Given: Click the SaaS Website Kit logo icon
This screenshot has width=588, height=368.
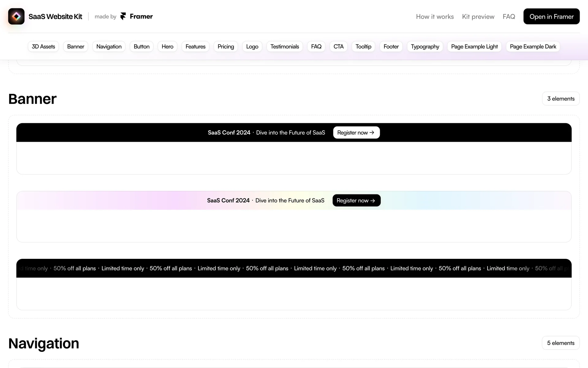Looking at the screenshot, I should click(x=16, y=17).
